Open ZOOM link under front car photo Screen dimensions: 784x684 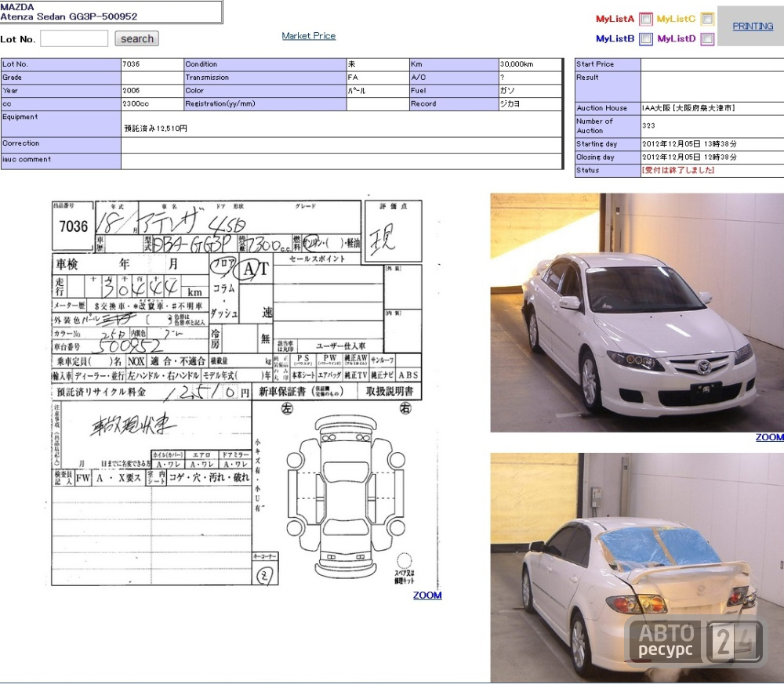pos(770,437)
